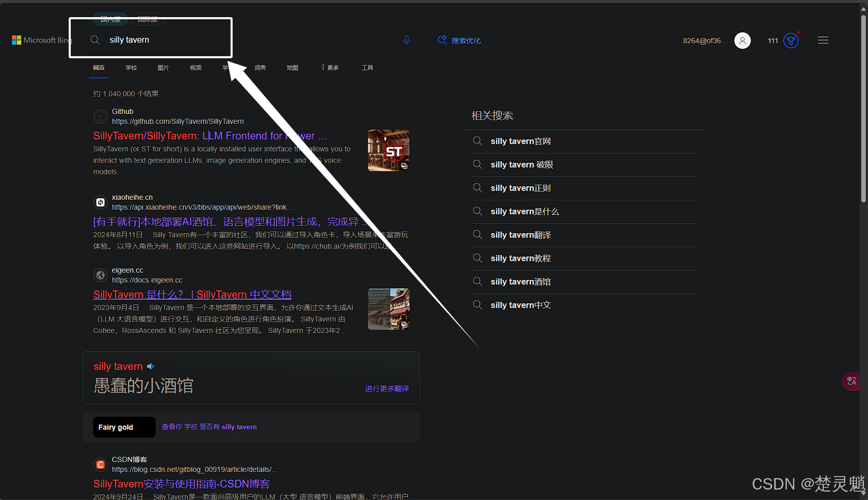Search related term silly tavern正则
Image resolution: width=868 pixels, height=500 pixels.
point(520,188)
